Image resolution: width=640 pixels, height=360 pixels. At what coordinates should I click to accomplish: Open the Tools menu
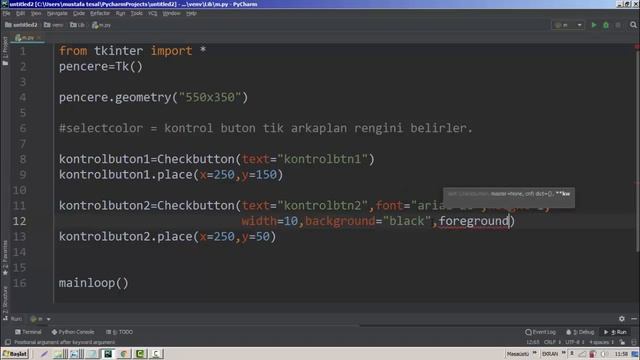137,13
